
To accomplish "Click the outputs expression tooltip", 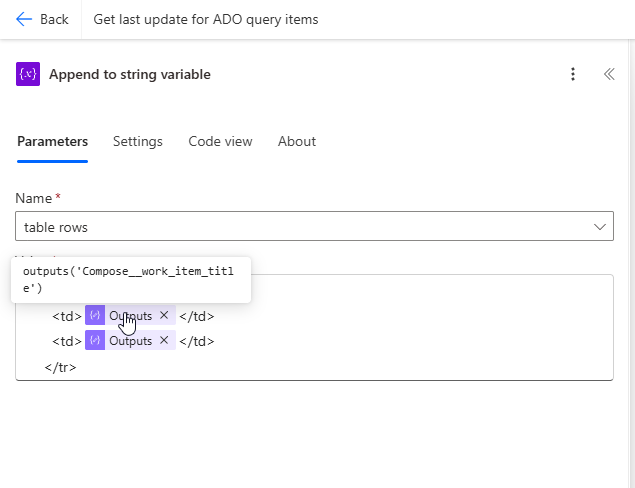I will click(130, 280).
